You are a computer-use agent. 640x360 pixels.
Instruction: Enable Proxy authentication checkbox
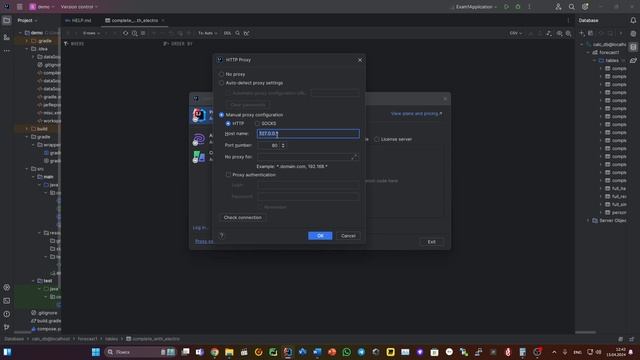point(228,175)
